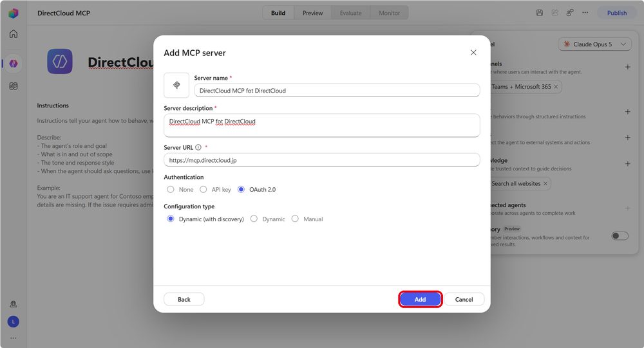Click the Server URL input field
644x348 pixels.
tap(321, 160)
